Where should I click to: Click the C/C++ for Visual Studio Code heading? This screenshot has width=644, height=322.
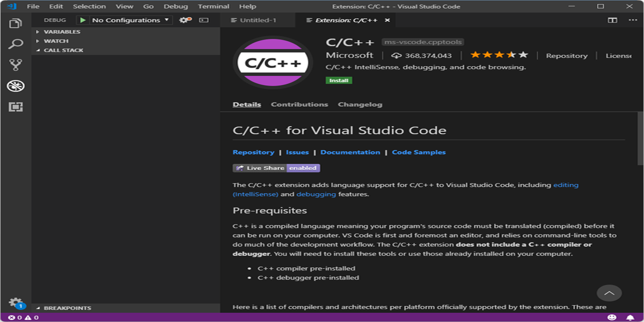340,130
